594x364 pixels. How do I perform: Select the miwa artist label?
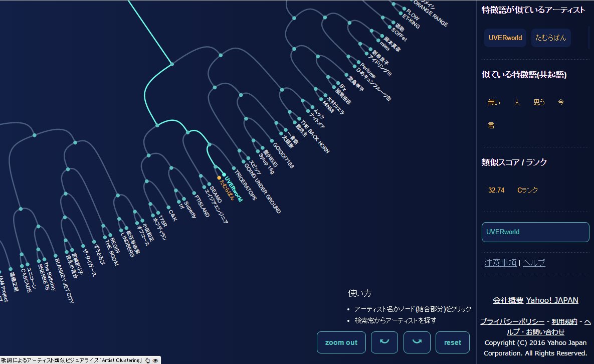coord(384,46)
